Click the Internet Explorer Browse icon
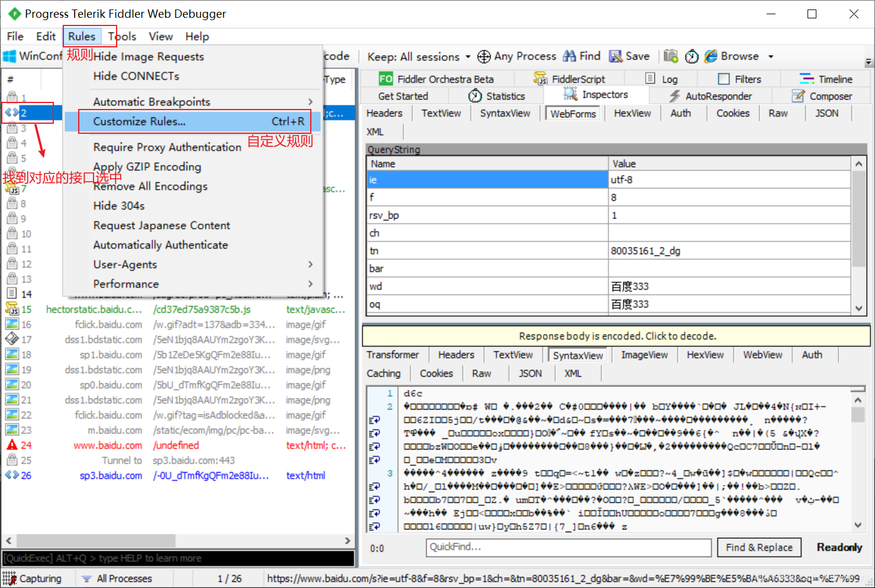The width and height of the screenshot is (875, 588). point(710,56)
